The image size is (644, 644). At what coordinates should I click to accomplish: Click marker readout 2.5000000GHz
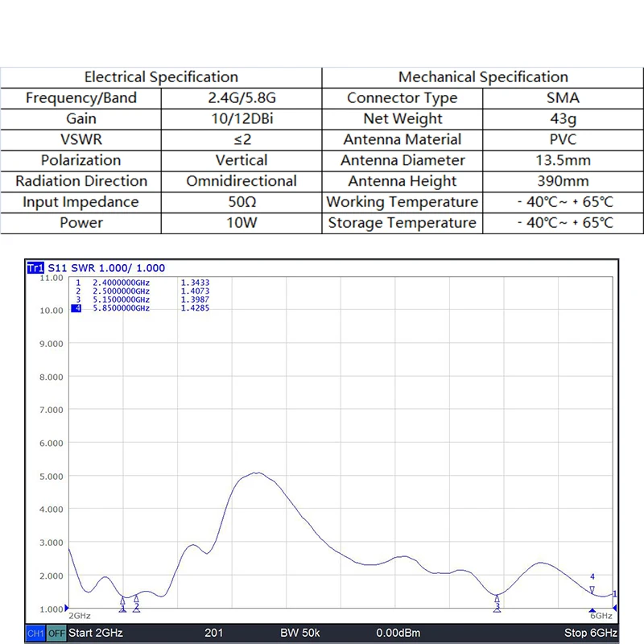[x=122, y=291]
